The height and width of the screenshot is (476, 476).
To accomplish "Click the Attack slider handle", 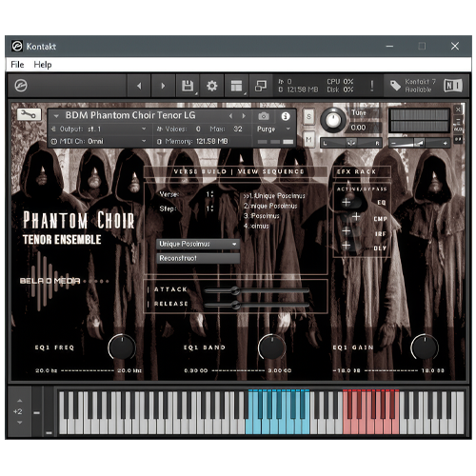I will click(235, 290).
